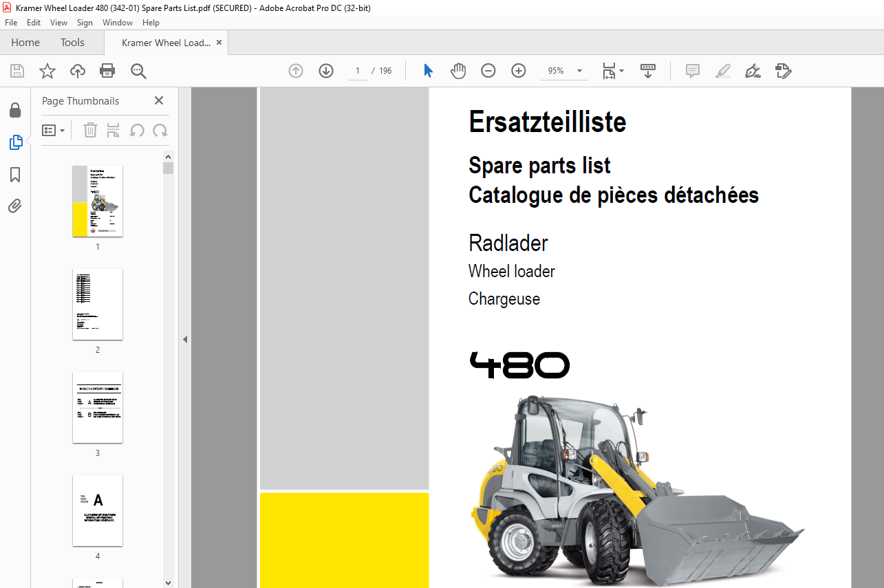This screenshot has width=884, height=588.
Task: Select the Highlight text tool
Action: pyautogui.click(x=723, y=71)
